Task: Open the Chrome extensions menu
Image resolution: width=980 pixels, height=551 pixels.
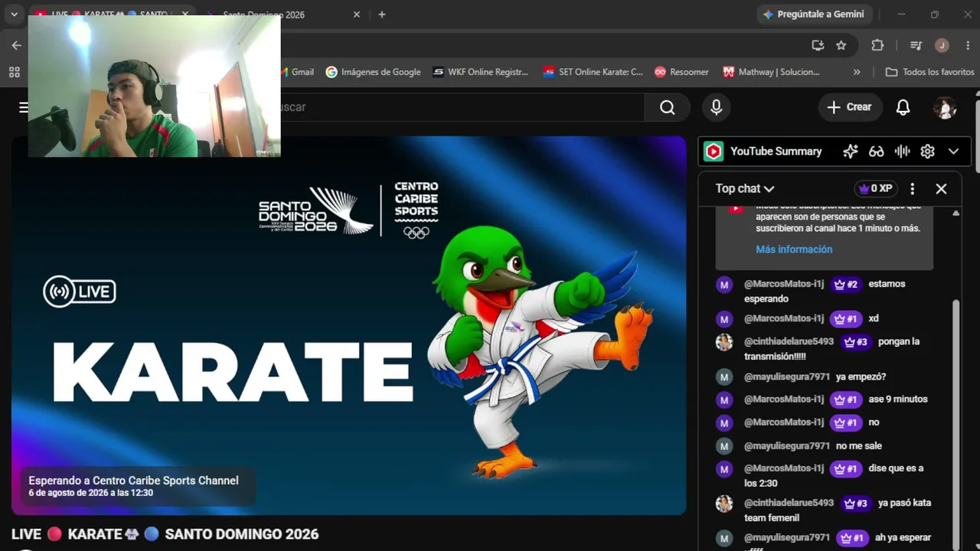Action: click(877, 45)
